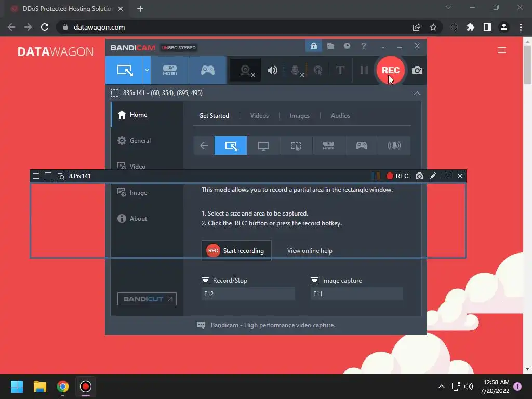Open the Windows Start menu
This screenshot has height=399, width=532.
[x=17, y=387]
